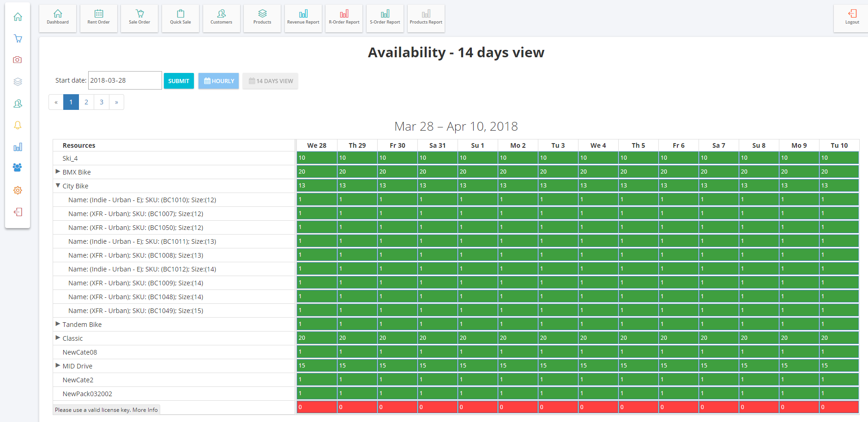Image resolution: width=868 pixels, height=422 pixels.
Task: Click the camera icon in sidebar
Action: click(x=18, y=60)
